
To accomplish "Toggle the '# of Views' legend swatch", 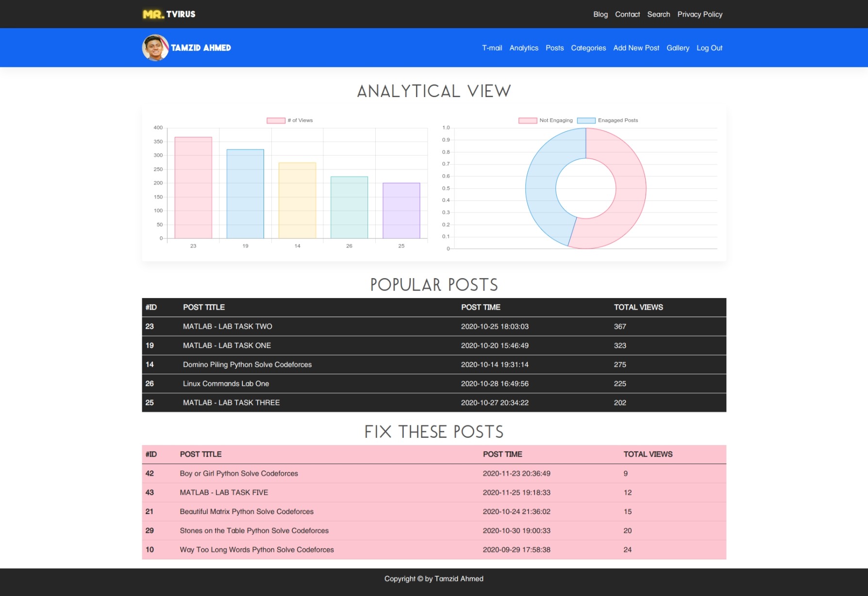I will click(x=276, y=120).
